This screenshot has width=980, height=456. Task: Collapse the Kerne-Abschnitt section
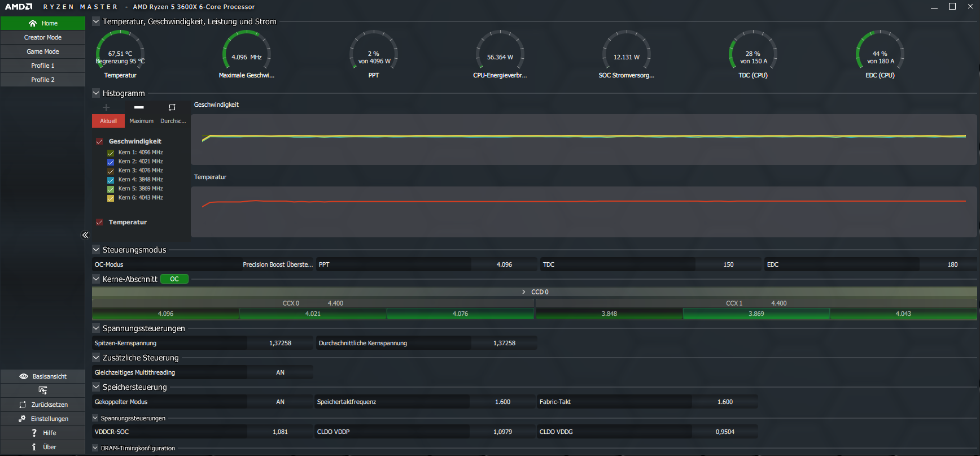(x=96, y=279)
